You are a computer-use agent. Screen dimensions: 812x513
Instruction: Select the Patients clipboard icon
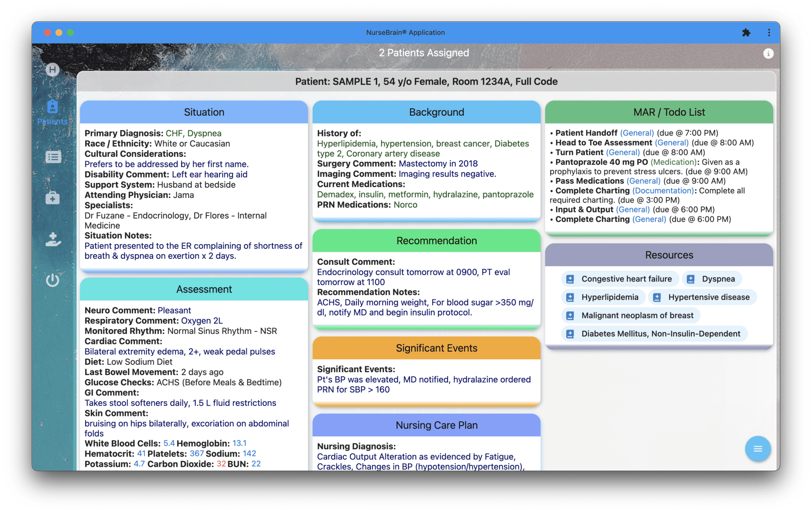click(52, 107)
